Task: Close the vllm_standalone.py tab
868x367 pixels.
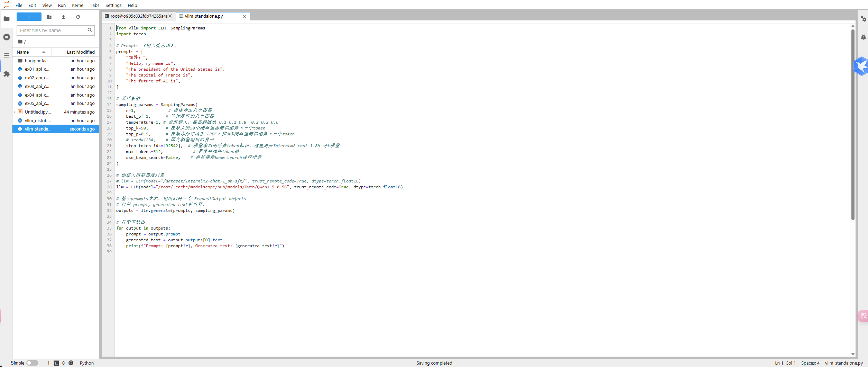Action: click(x=244, y=16)
